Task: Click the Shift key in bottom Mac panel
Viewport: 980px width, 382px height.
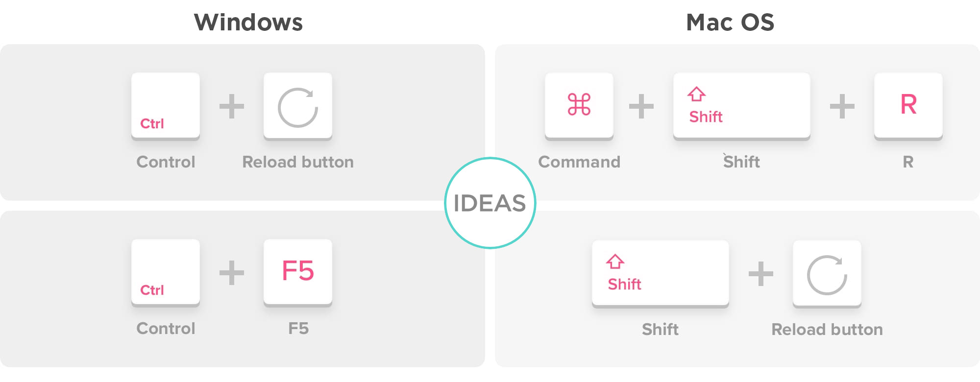Action: (x=661, y=274)
